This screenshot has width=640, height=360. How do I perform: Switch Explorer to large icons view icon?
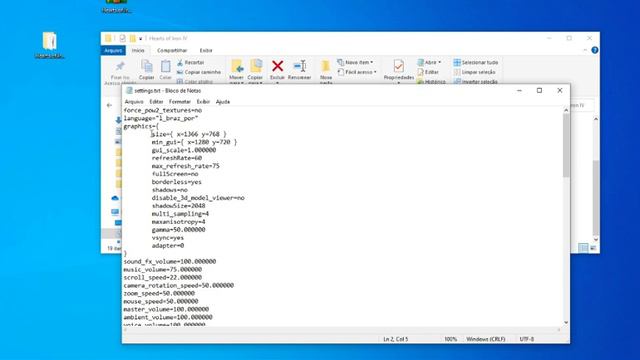(593, 248)
